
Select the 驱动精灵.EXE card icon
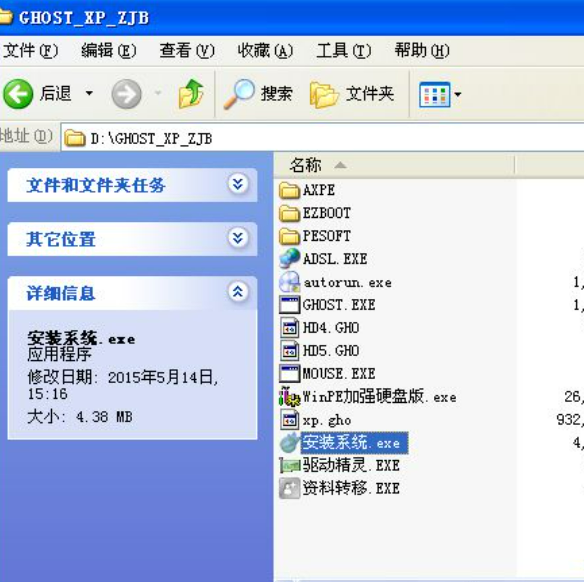tap(289, 465)
